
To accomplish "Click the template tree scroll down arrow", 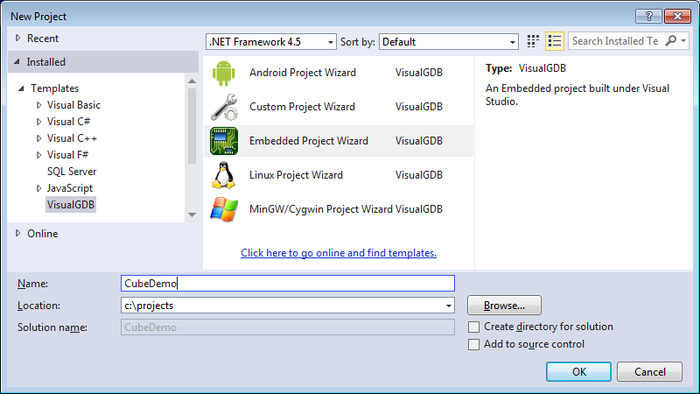I will (x=192, y=215).
